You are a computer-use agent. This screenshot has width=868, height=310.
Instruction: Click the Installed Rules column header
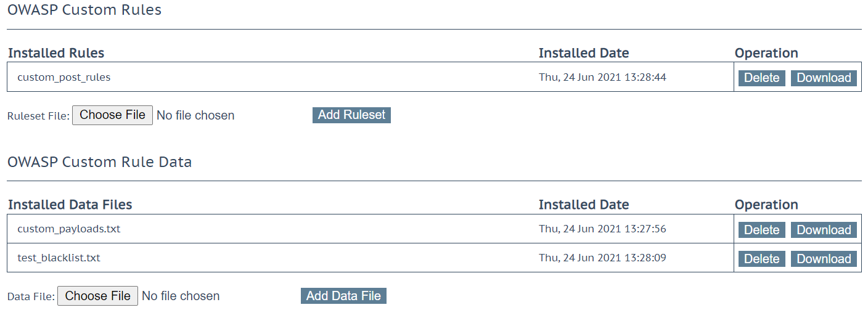[56, 53]
